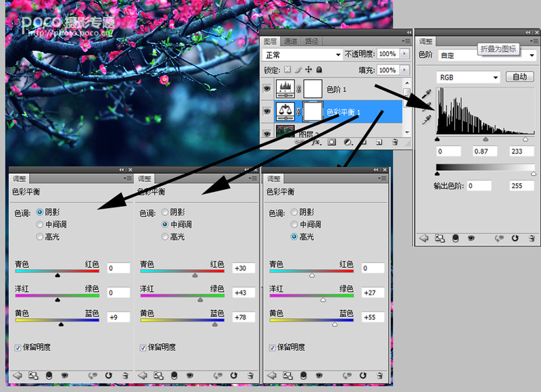Select 调整 tab in the 高光 color balance panel

click(x=274, y=178)
